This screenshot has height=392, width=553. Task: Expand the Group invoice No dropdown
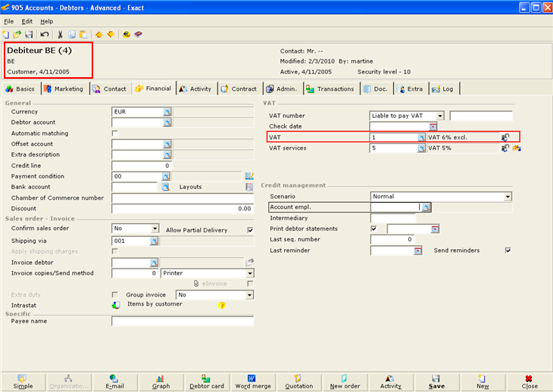pos(250,295)
